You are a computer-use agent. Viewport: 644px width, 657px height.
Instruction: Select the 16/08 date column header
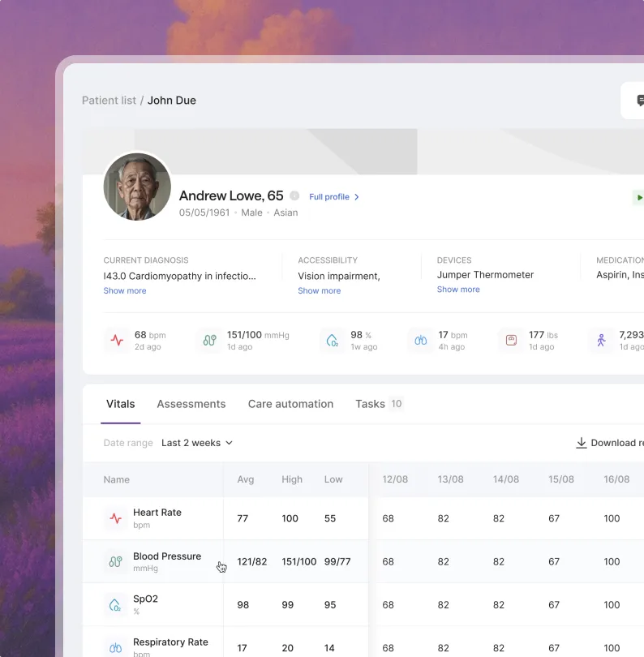616,479
